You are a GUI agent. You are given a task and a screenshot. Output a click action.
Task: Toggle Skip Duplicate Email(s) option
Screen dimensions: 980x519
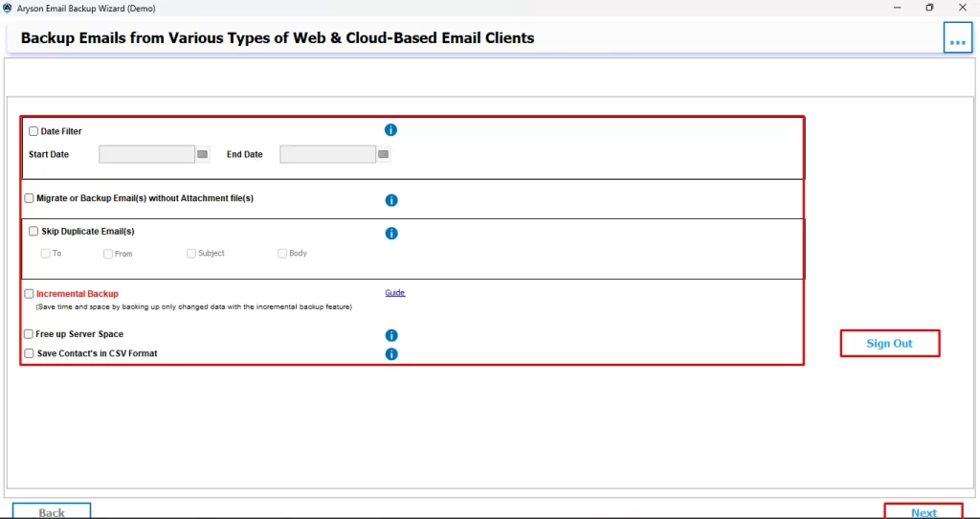pos(33,231)
